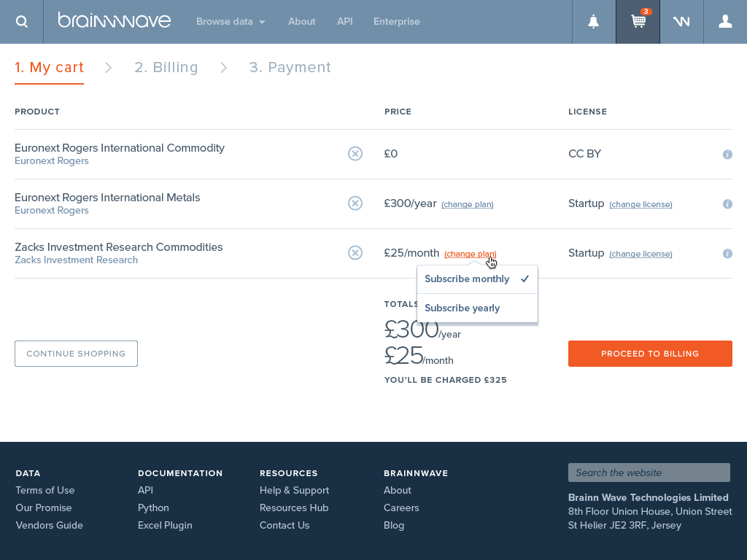Open Python documentation link
747x560 pixels.
tap(153, 508)
